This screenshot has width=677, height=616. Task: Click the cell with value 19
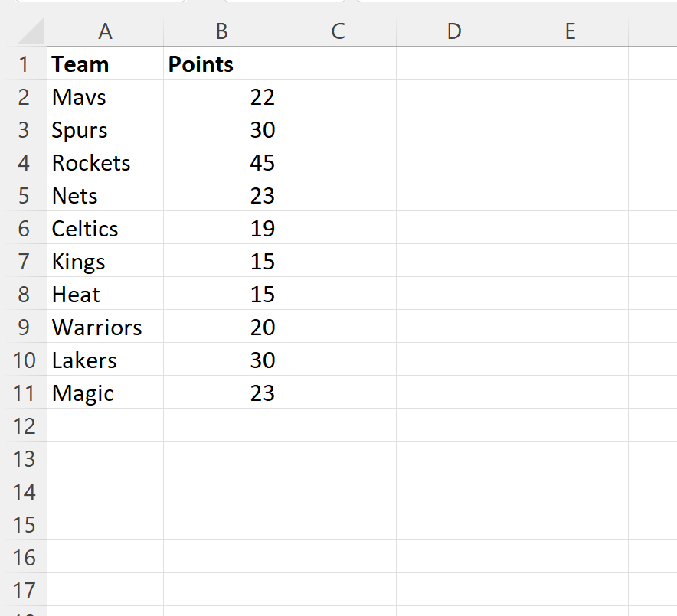click(x=221, y=229)
